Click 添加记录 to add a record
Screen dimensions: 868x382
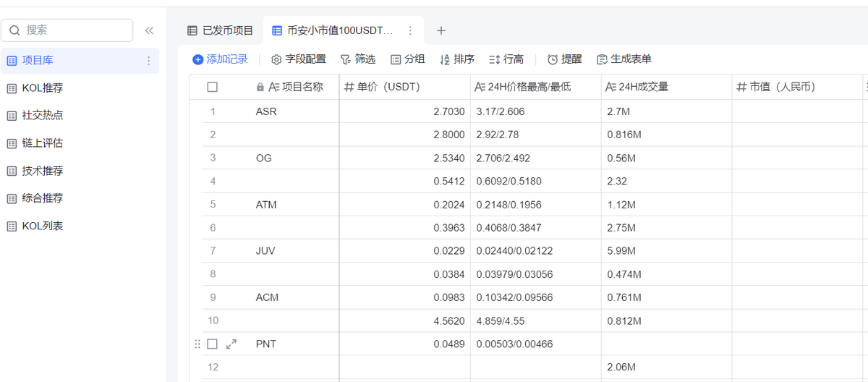[221, 59]
